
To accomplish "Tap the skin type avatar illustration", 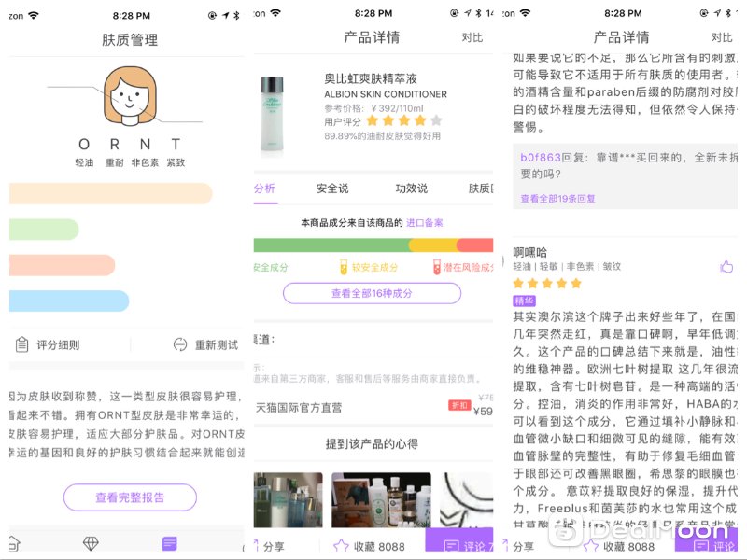I will [x=130, y=96].
